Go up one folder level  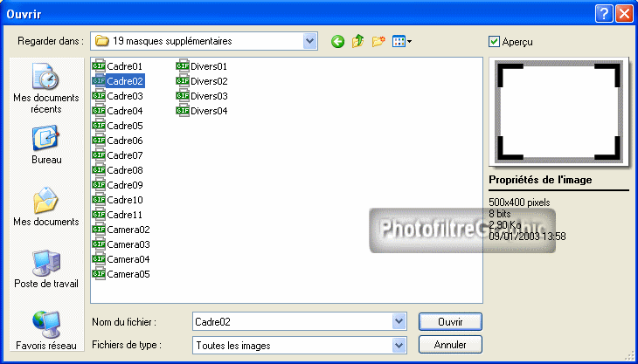point(358,41)
